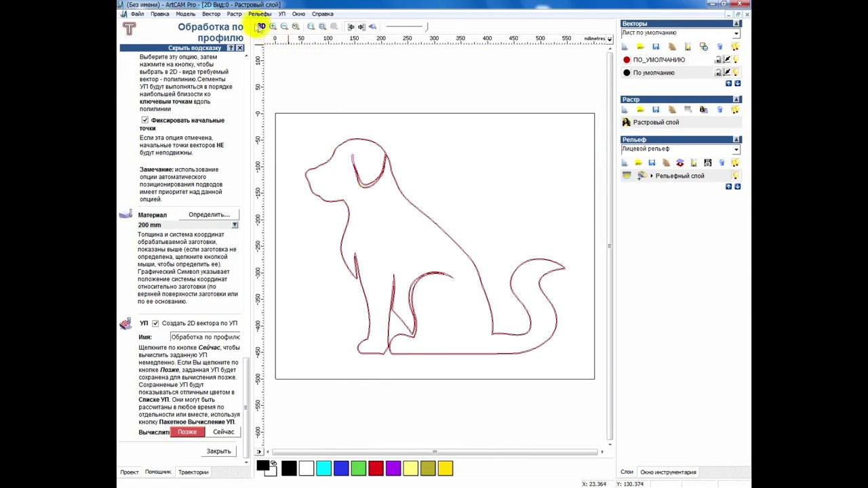Click the zoom in magnifier tool
The image size is (868, 488).
(x=273, y=26)
